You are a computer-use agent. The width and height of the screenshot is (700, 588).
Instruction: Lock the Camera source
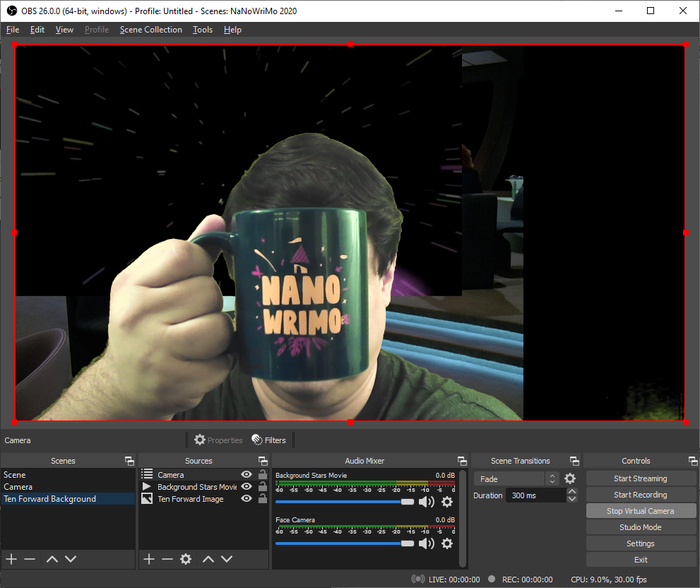click(x=263, y=474)
